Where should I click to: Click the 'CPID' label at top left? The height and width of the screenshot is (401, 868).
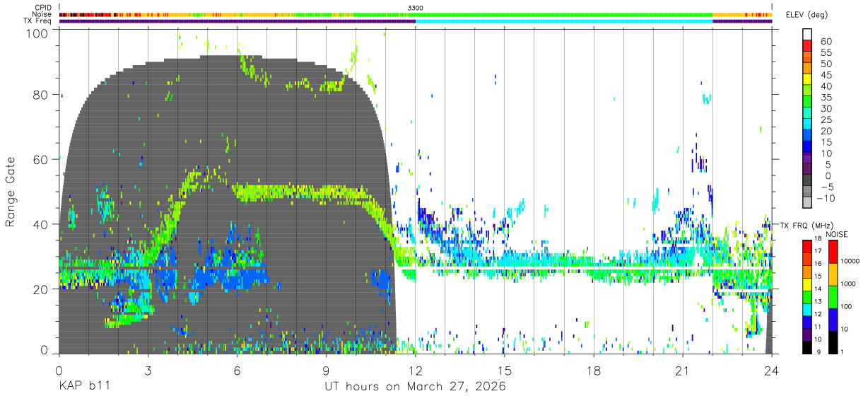42,7
